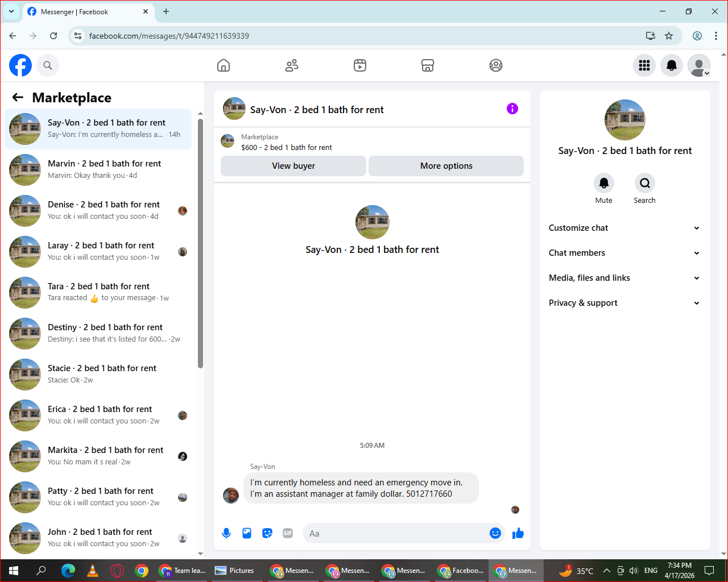The width and height of the screenshot is (728, 582).
Task: Open VLC media player from taskbar
Action: pos(92,571)
